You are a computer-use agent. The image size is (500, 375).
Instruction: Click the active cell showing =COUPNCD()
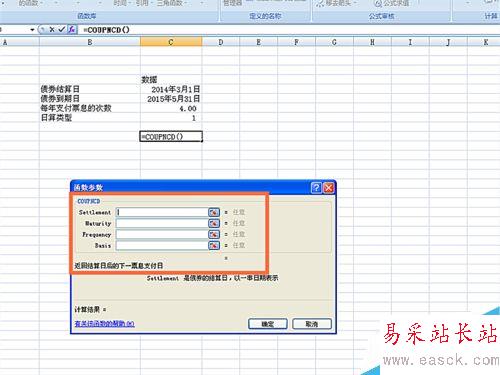(x=171, y=137)
